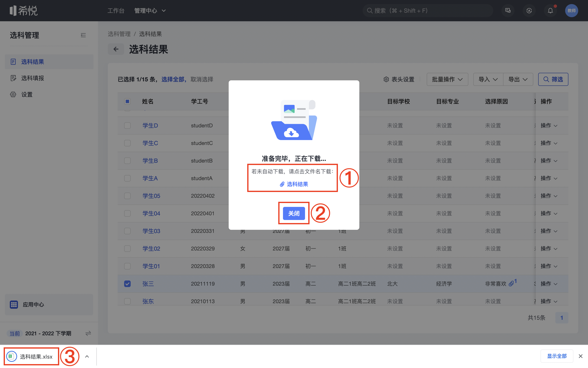Collapse the 选科管理 sidebar icon
This screenshot has height=368, width=588.
point(83,35)
